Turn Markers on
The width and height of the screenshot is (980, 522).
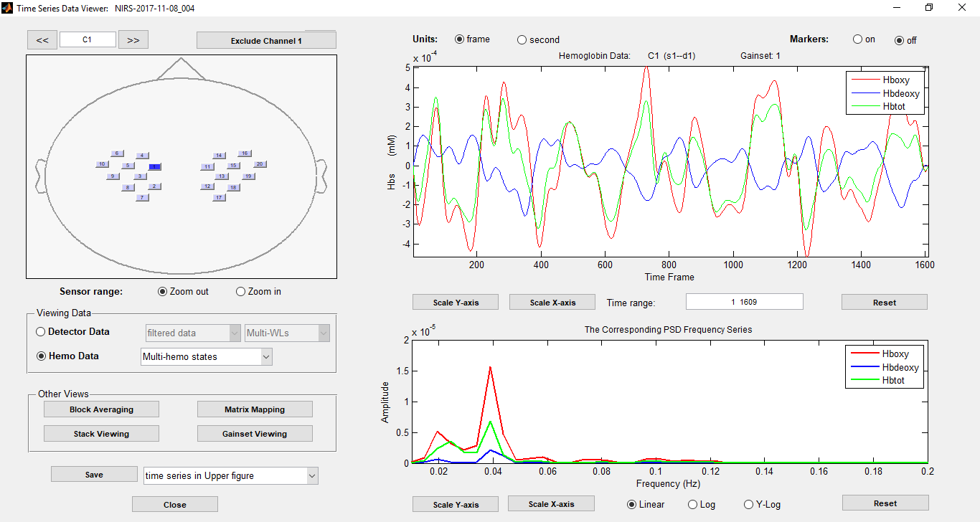click(x=858, y=39)
